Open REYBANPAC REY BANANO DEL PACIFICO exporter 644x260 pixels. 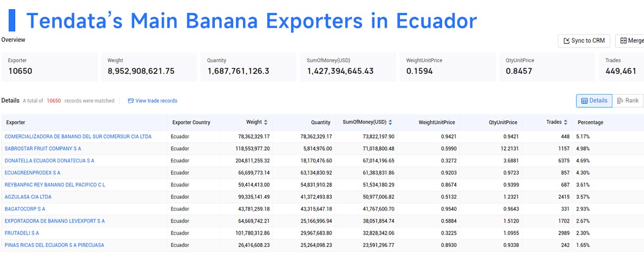tap(55, 185)
